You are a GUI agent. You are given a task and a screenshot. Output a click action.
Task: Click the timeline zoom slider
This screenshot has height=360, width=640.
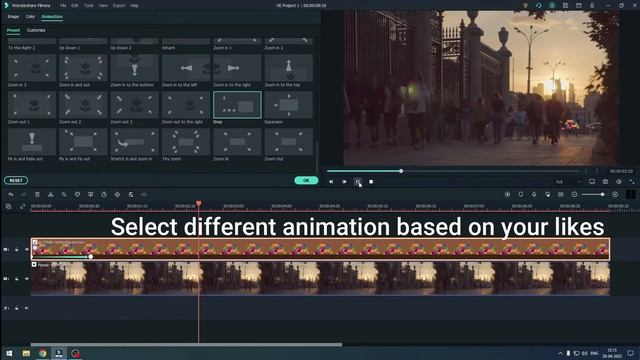[593, 195]
